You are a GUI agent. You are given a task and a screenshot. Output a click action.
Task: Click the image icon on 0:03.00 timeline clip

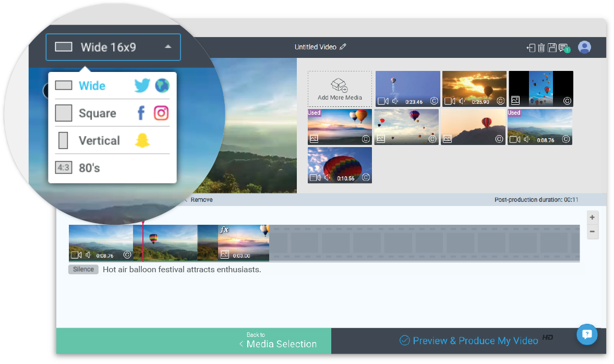[x=224, y=254]
